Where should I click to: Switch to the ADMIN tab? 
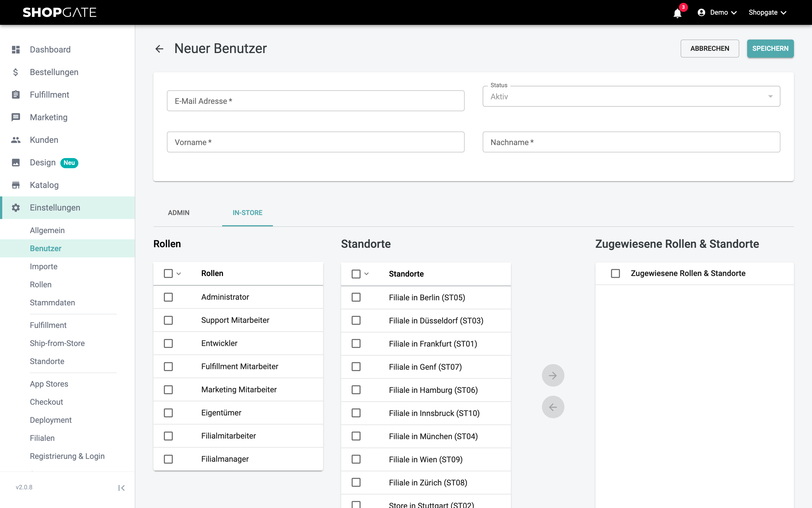[178, 213]
